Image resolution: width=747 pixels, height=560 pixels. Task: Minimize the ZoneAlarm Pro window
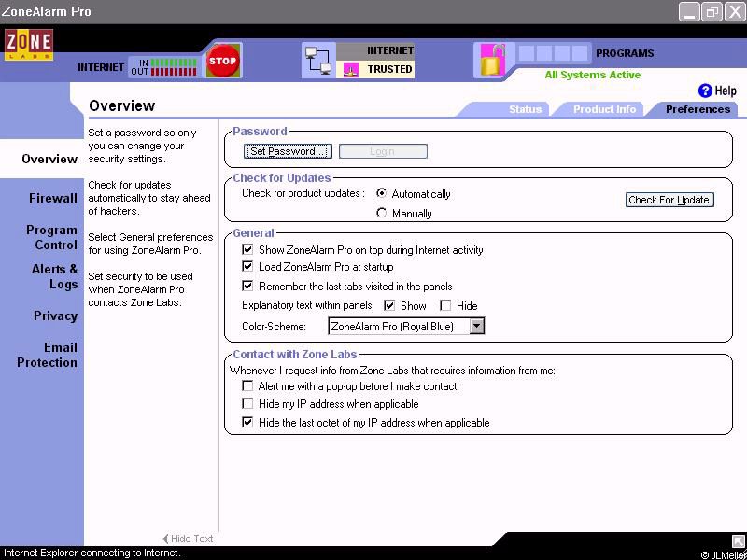689,12
